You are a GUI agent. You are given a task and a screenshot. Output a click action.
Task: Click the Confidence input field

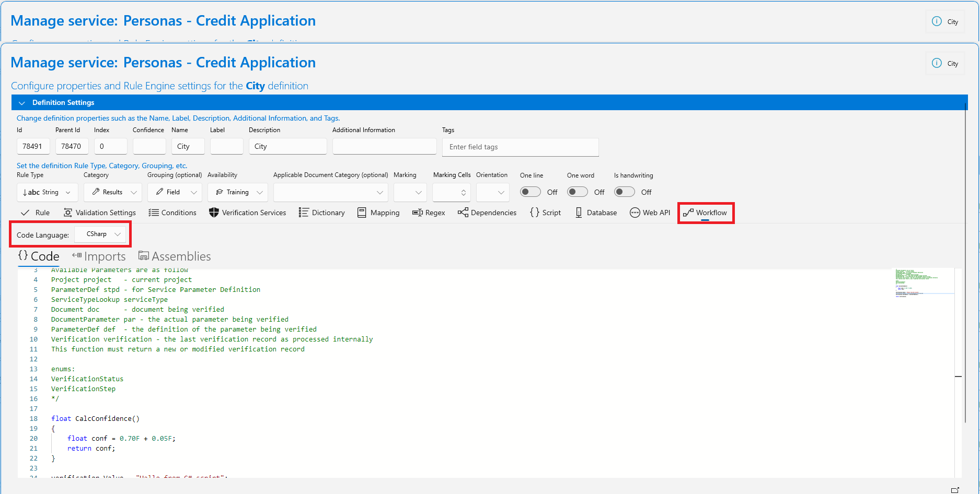pyautogui.click(x=149, y=146)
